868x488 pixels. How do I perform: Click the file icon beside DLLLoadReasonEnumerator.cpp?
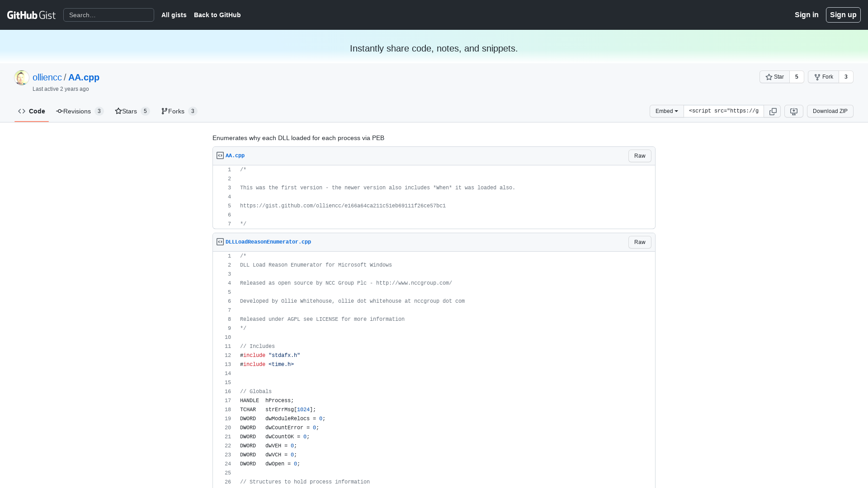(220, 242)
